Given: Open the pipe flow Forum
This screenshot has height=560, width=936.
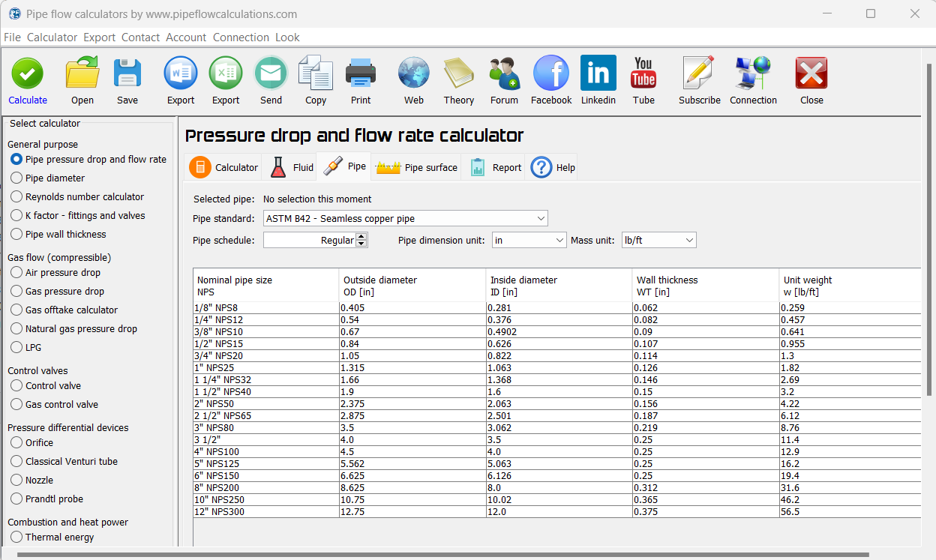Looking at the screenshot, I should tap(504, 80).
